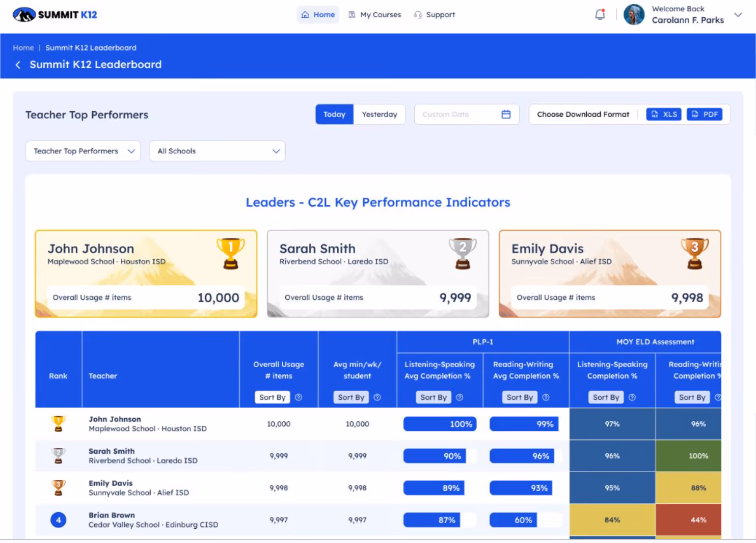
Task: Click help icon under Avg min/wk/student column
Action: click(x=377, y=397)
